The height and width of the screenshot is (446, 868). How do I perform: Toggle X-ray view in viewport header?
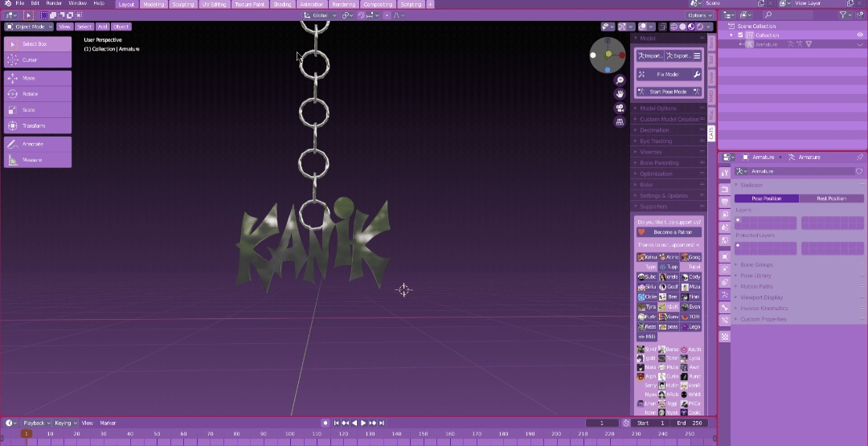pyautogui.click(x=661, y=27)
